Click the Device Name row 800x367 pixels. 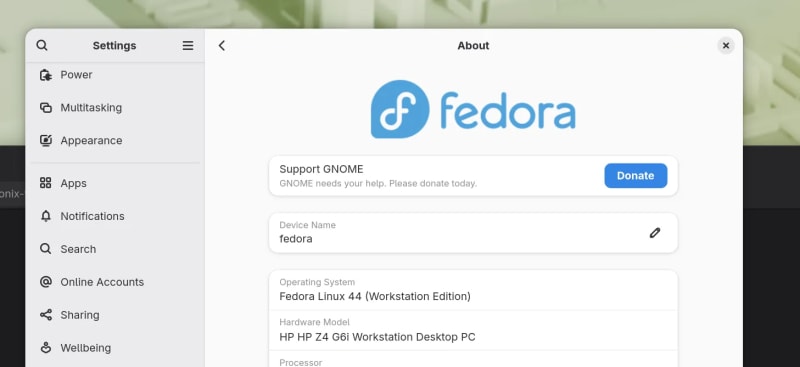tap(473, 233)
